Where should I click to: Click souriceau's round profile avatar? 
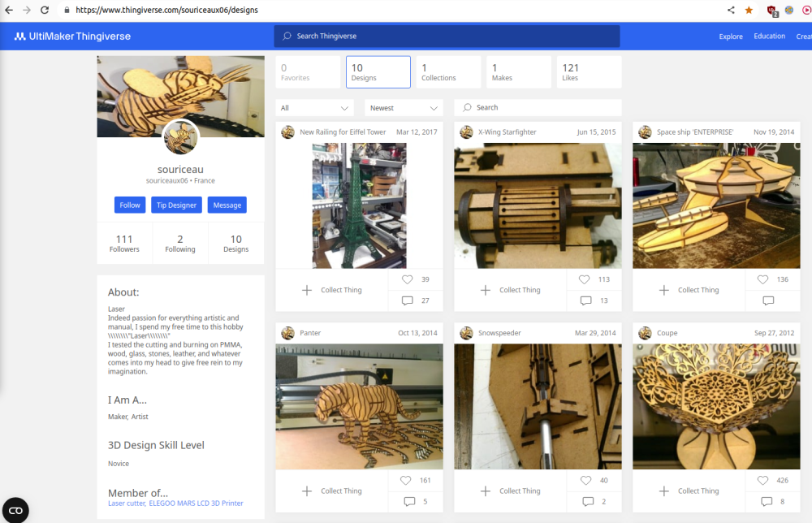pos(180,137)
